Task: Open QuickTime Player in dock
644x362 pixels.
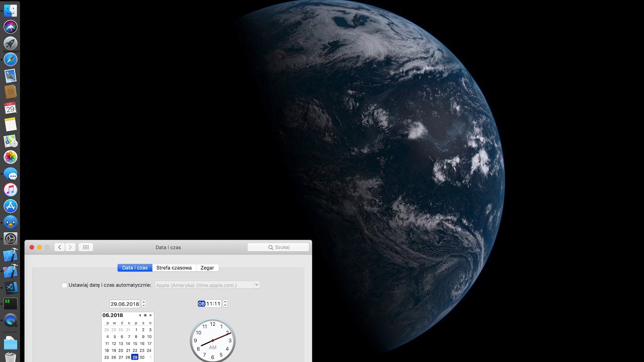Action: [x=11, y=320]
